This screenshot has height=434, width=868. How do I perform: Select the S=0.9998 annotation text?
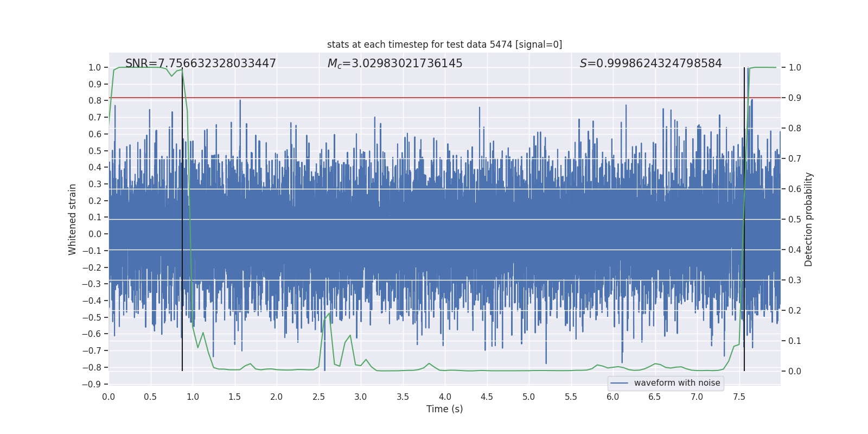click(650, 63)
